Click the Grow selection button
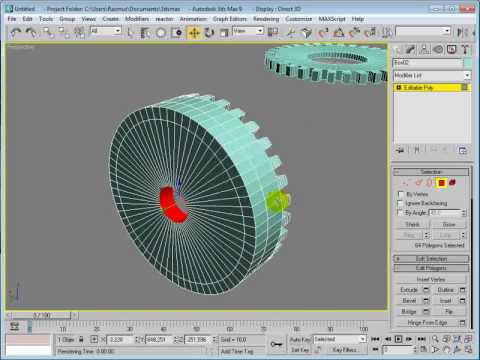Screen dimensions: 480x360 449,224
